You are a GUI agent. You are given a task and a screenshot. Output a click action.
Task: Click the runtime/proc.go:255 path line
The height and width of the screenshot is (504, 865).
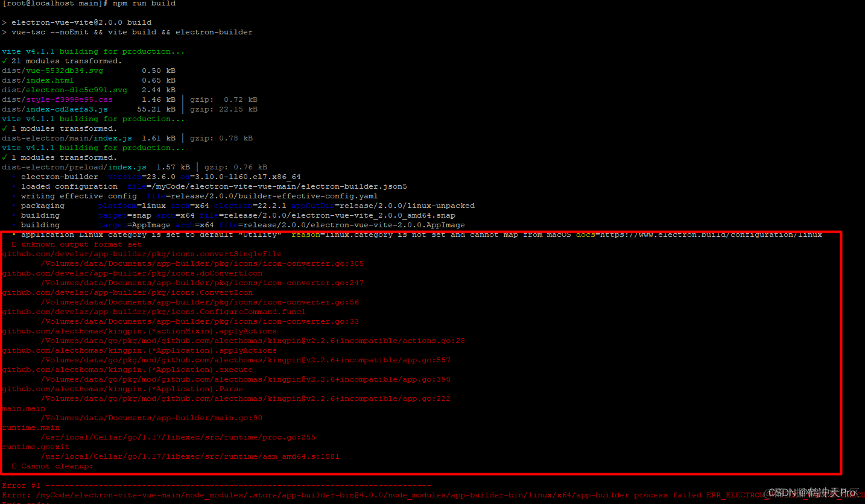(x=178, y=437)
